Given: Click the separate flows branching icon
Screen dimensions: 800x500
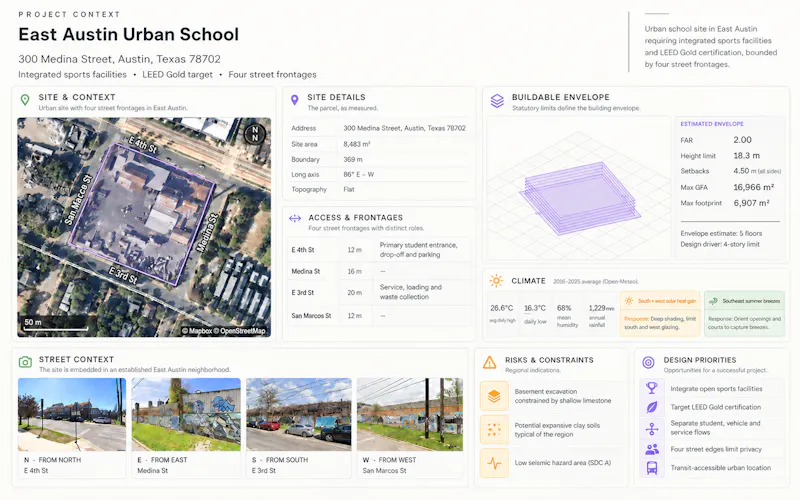Looking at the screenshot, I should pyautogui.click(x=652, y=429).
